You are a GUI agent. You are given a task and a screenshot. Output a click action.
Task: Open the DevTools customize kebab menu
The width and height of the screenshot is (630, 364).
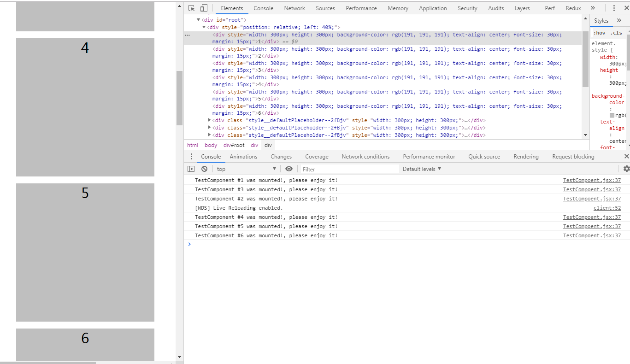614,8
